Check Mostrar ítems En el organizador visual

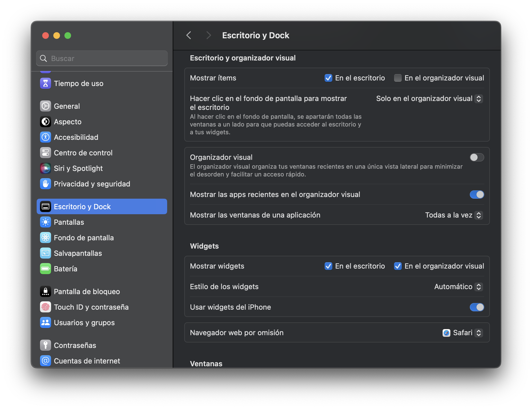398,78
